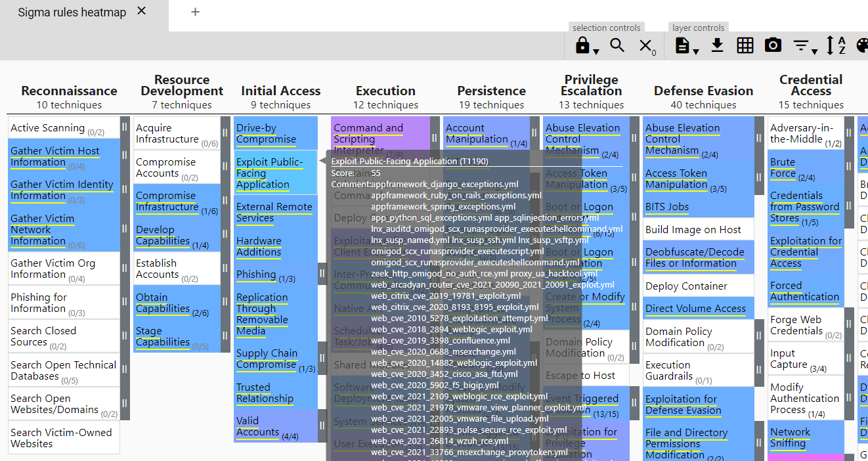Click the download layer as JSON icon
Viewport: 868px width, 461px height.
(x=717, y=45)
